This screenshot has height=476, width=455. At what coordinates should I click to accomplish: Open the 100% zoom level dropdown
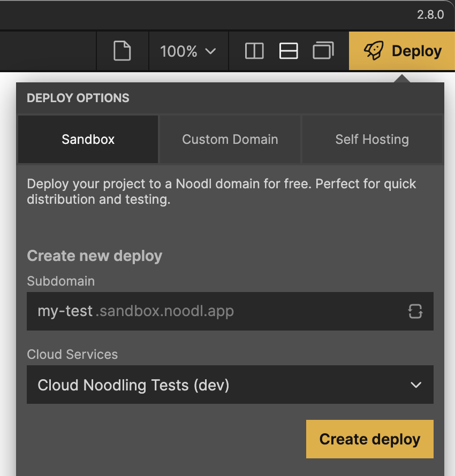click(x=187, y=51)
